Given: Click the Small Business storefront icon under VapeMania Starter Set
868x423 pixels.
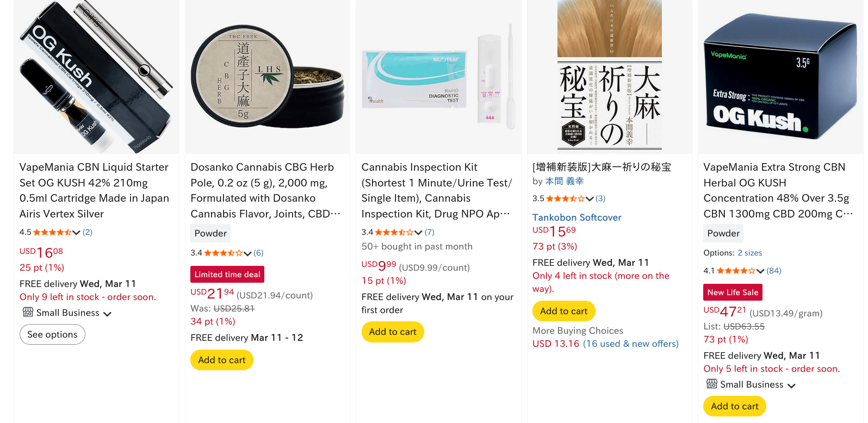Looking at the screenshot, I should coord(28,312).
